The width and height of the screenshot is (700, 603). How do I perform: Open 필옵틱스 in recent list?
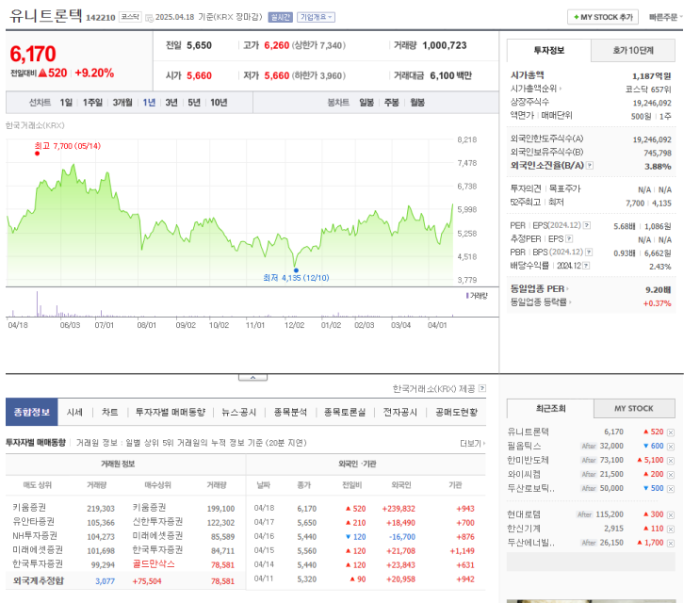524,446
